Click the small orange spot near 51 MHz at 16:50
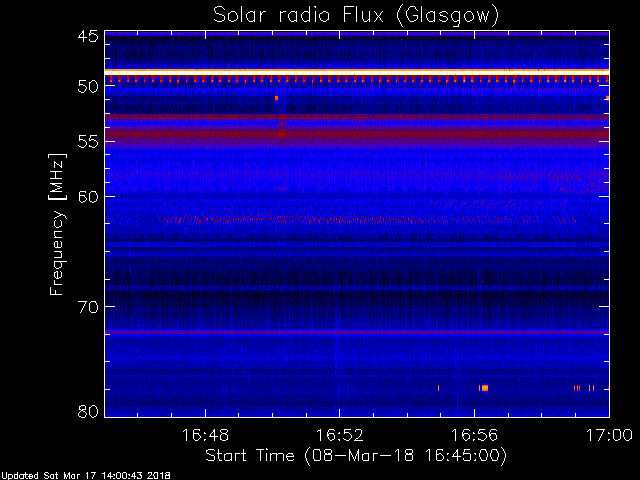 point(276,98)
